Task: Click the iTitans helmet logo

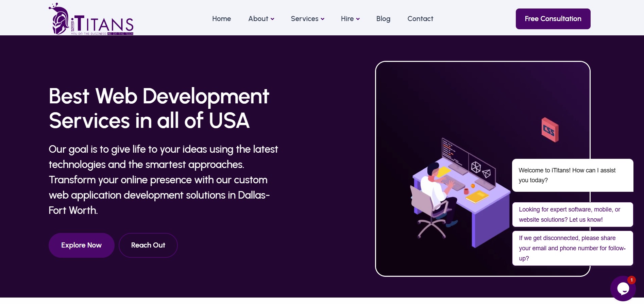Action: coord(60,19)
